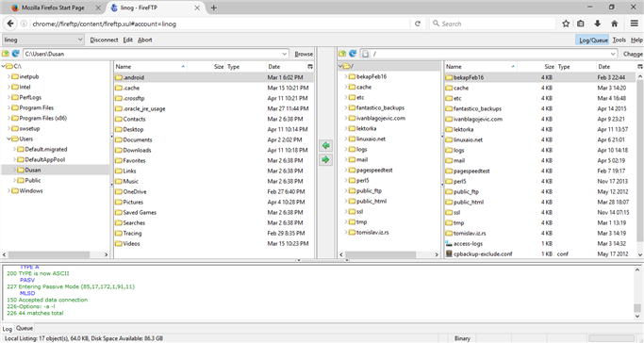
Task: Click Disconnect in FireFTP toolbar
Action: point(104,40)
